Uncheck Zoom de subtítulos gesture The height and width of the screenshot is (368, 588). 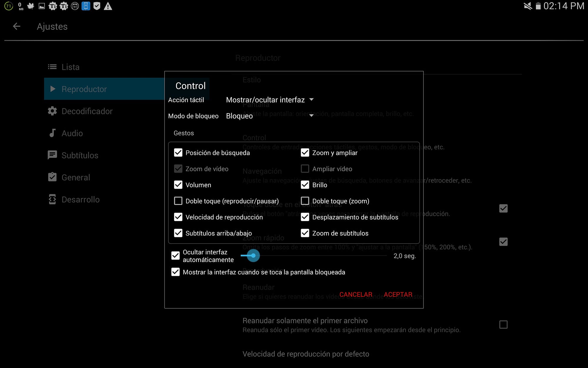pyautogui.click(x=305, y=233)
